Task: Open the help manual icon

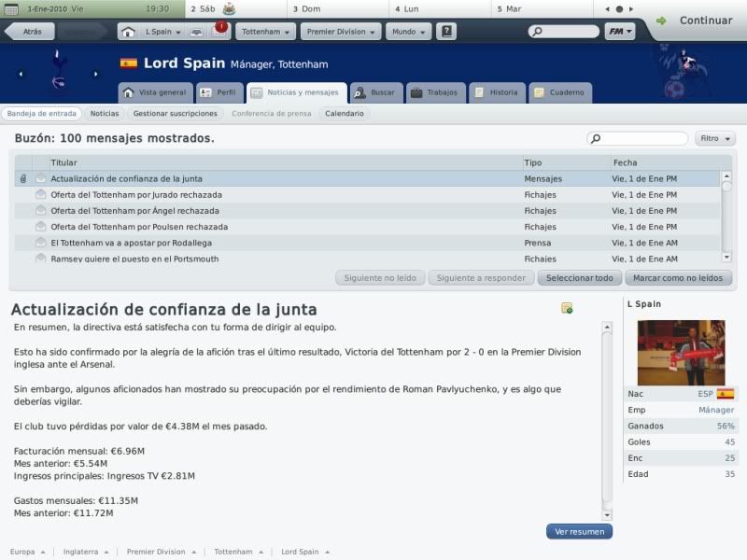Action: pyautogui.click(x=446, y=32)
